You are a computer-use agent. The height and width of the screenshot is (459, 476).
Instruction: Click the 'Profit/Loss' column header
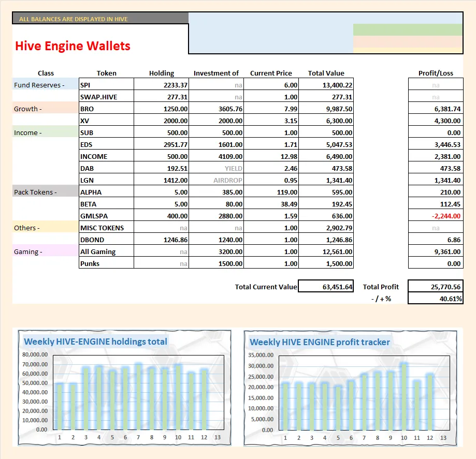(436, 73)
